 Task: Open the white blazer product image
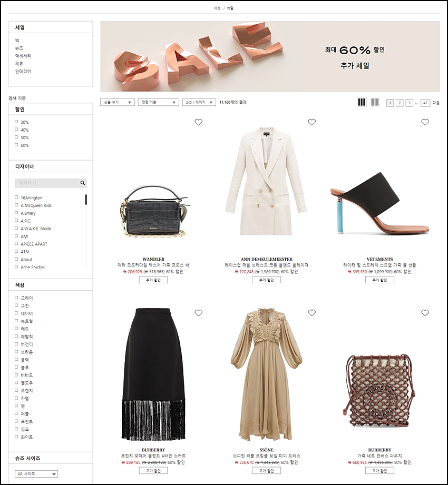[x=266, y=181]
